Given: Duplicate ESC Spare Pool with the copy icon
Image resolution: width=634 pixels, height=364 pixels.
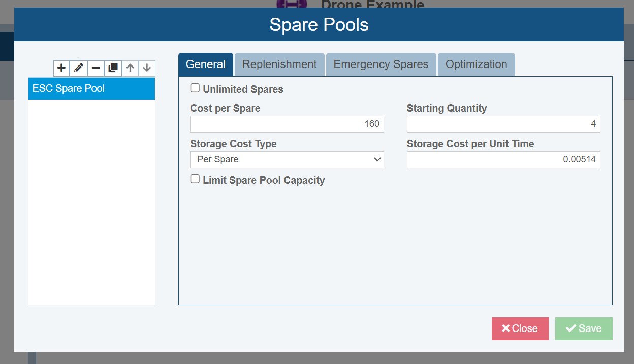Looking at the screenshot, I should pos(113,68).
